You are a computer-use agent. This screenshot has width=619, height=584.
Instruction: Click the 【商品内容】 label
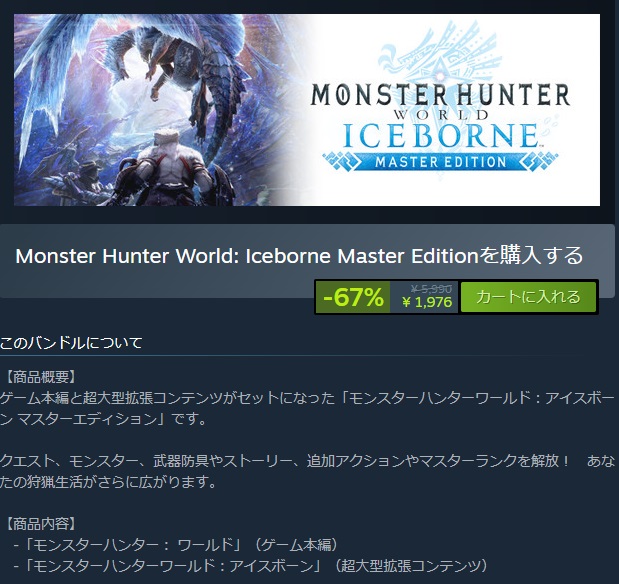pos(41,524)
